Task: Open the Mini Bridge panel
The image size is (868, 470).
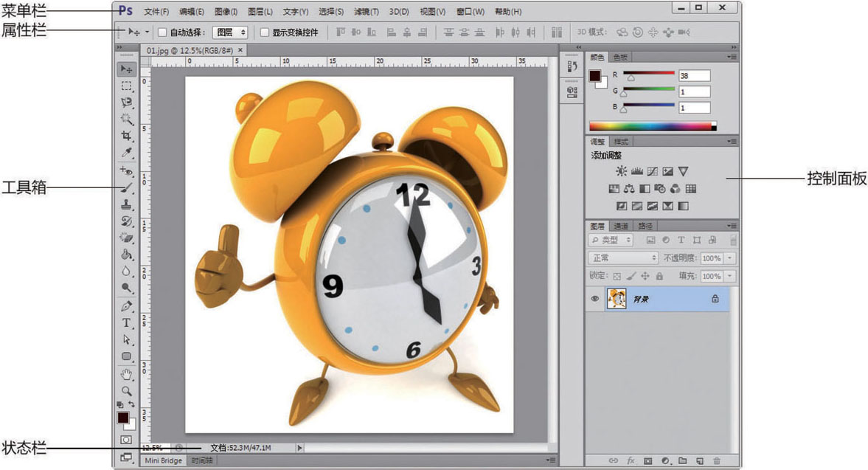Action: pos(163,460)
